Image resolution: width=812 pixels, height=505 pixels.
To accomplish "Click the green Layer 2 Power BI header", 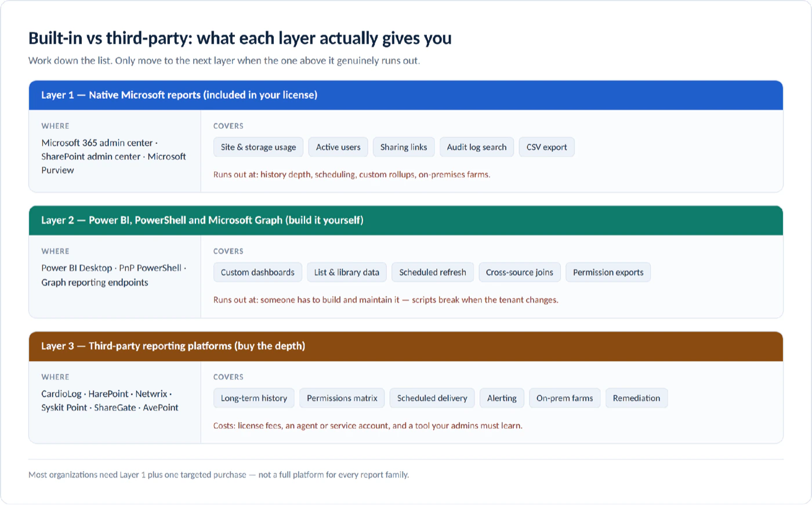I will pos(406,221).
